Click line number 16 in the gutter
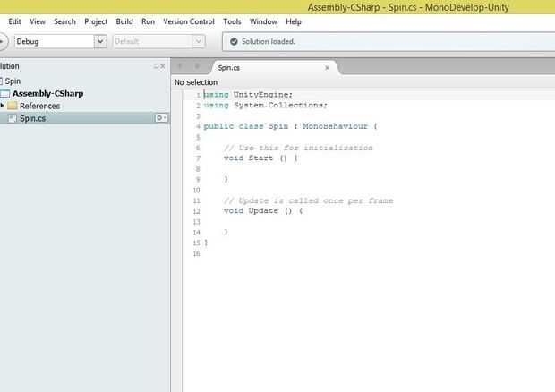The width and height of the screenshot is (555, 392). point(196,253)
